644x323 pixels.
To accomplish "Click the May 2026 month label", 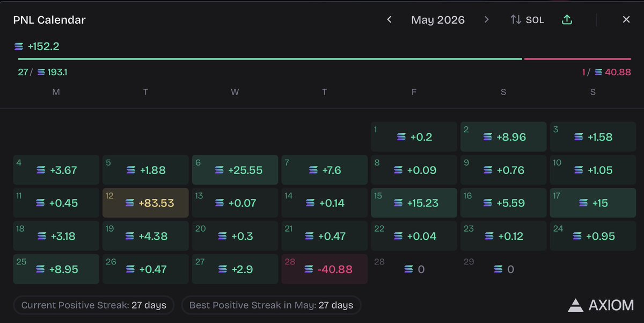I will coord(438,20).
